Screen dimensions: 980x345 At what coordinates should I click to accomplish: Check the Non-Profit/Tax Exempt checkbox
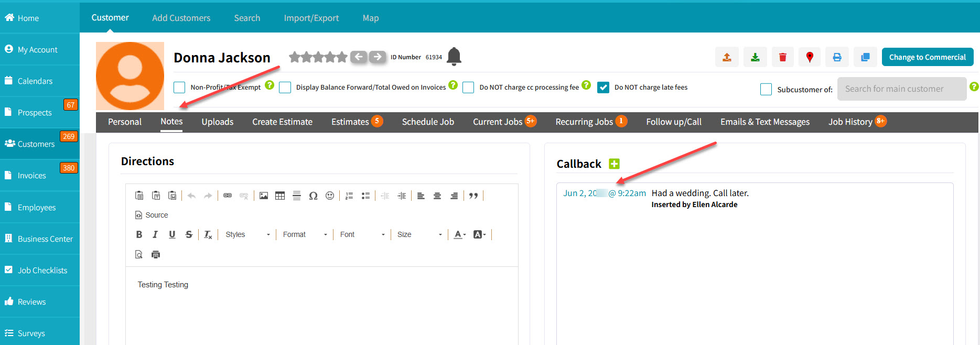(x=179, y=88)
